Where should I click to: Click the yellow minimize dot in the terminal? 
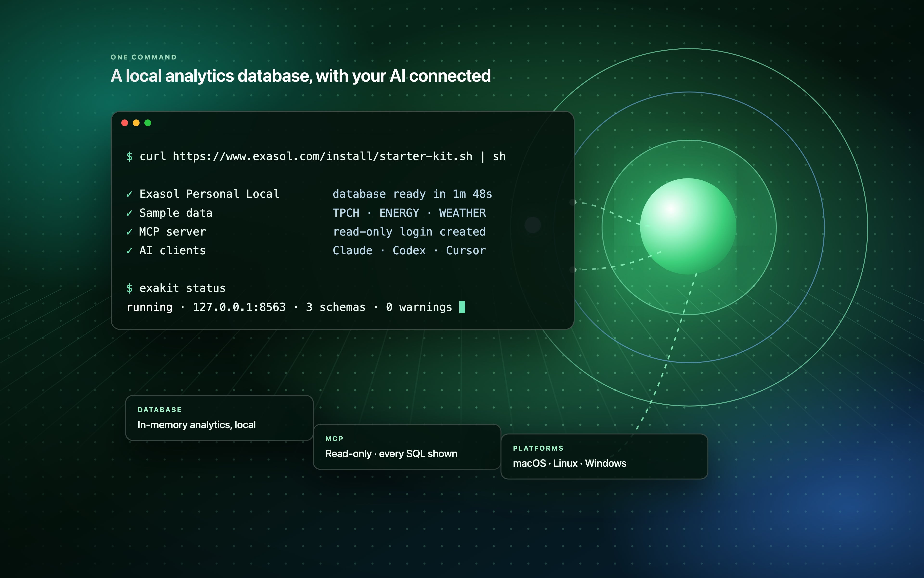(136, 123)
